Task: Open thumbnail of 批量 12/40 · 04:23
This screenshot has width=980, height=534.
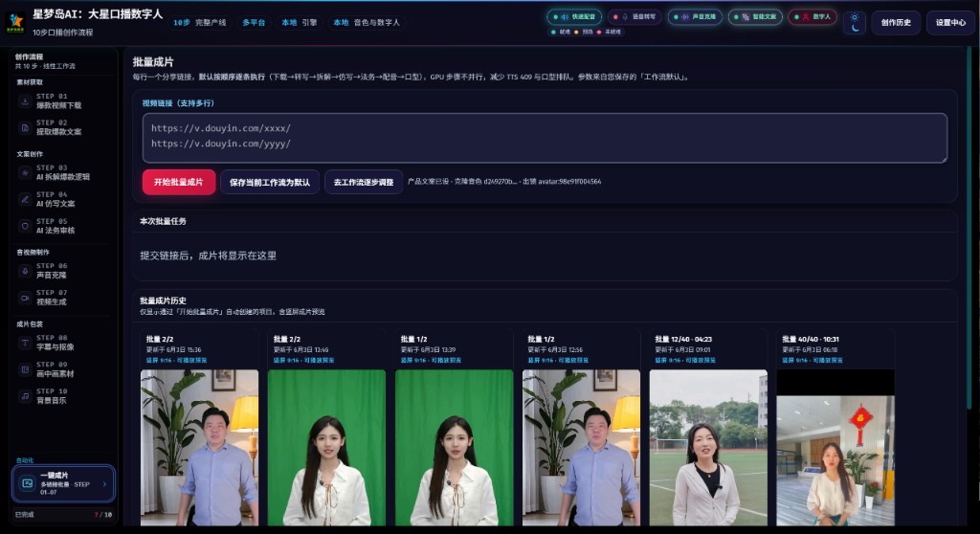Action: [708, 447]
